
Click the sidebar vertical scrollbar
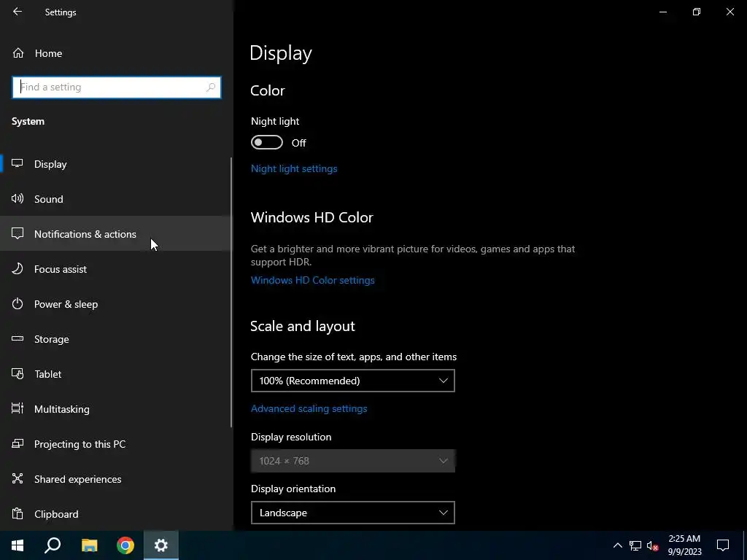point(231,292)
